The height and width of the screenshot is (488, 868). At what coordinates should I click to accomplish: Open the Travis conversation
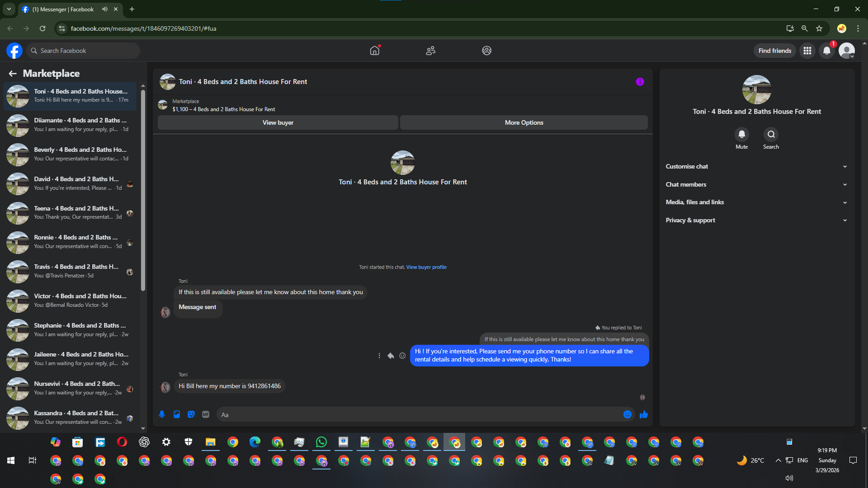pos(70,272)
